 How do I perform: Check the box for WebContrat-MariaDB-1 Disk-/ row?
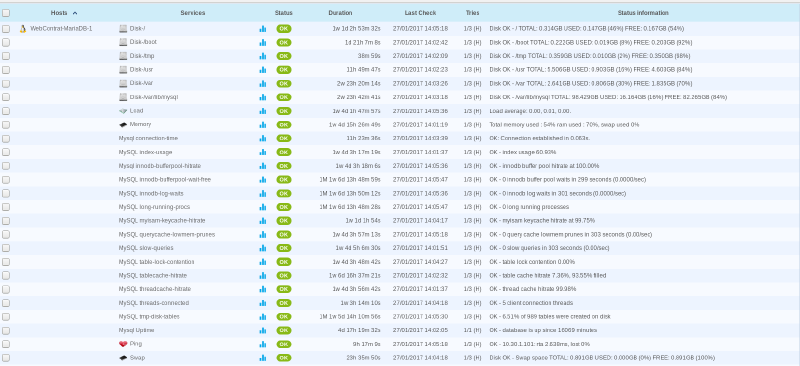click(x=6, y=29)
